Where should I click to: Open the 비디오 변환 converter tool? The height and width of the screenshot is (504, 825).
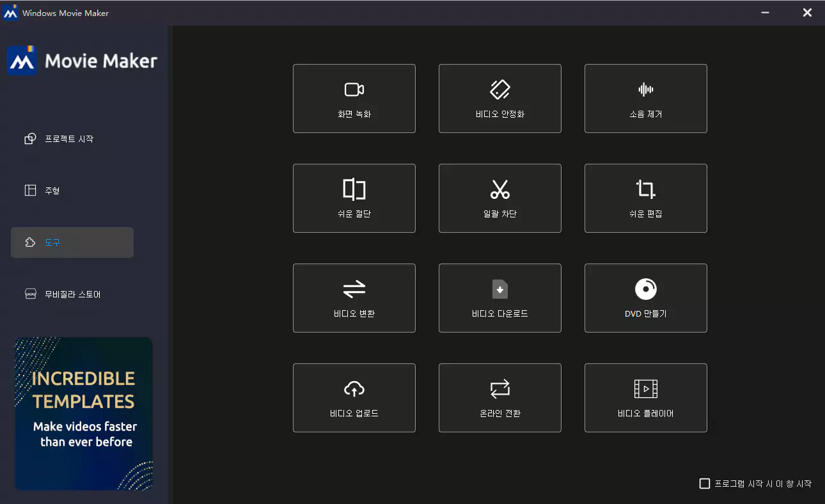(x=354, y=298)
